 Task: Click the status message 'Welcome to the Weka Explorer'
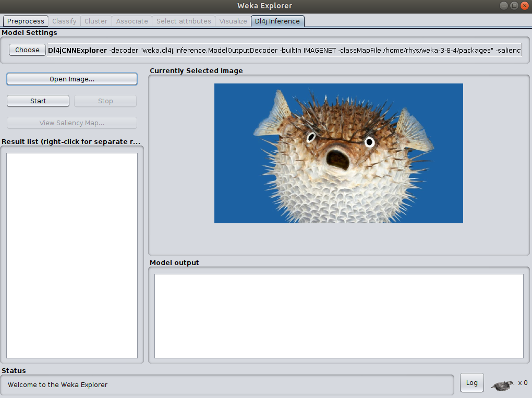pos(58,385)
